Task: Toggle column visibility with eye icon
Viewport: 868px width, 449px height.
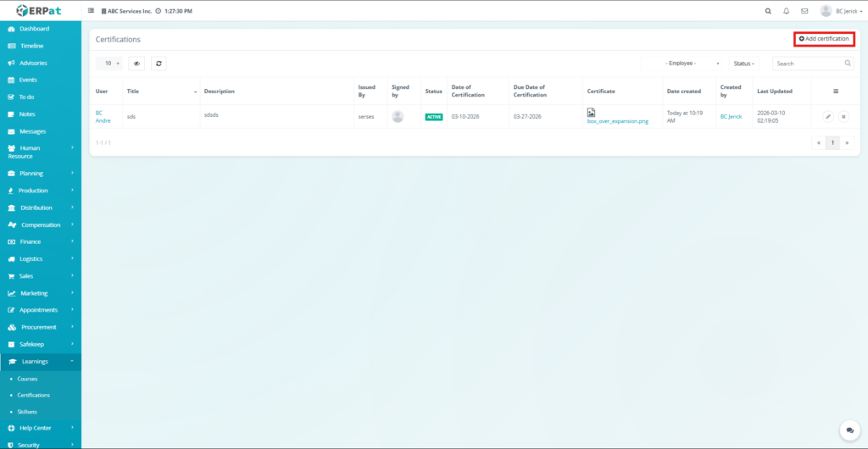Action: (x=136, y=64)
